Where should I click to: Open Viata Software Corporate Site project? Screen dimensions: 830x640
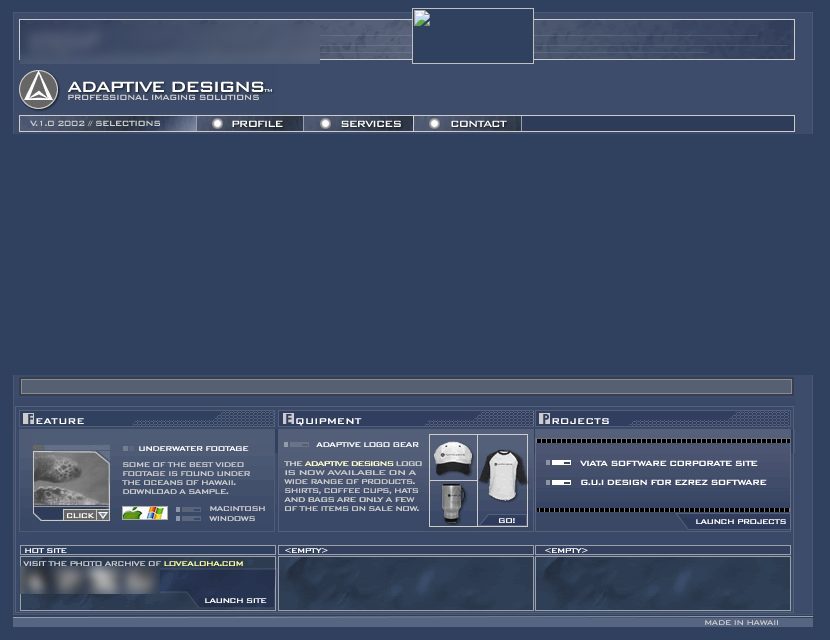pos(669,463)
